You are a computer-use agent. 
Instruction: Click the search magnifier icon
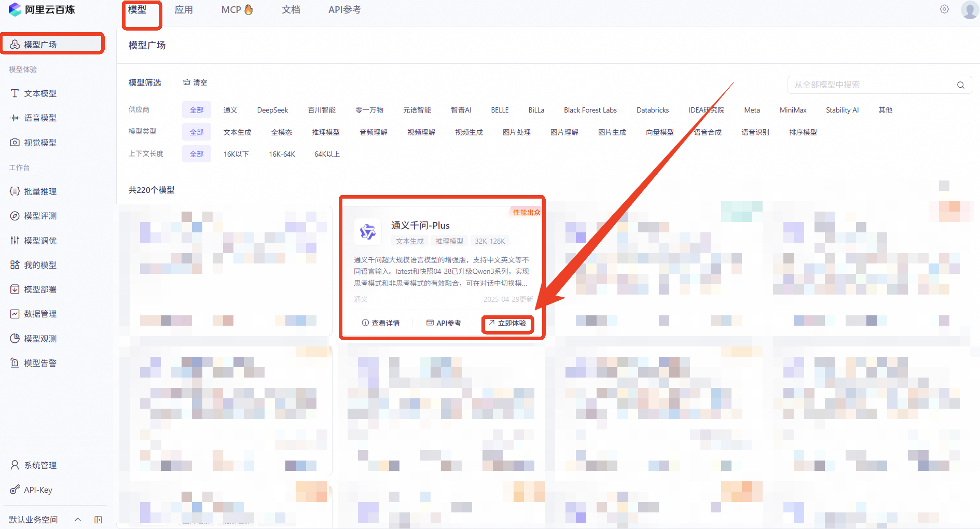point(961,85)
